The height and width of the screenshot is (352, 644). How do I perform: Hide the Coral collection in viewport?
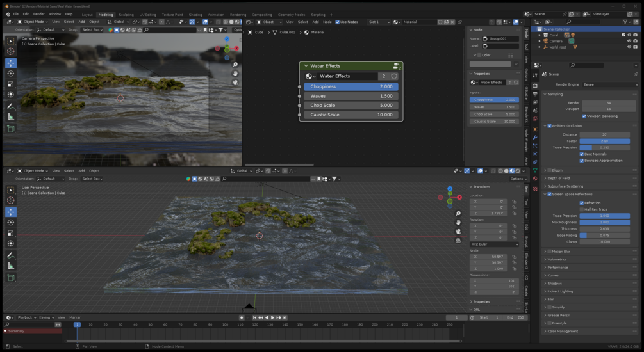click(x=630, y=35)
